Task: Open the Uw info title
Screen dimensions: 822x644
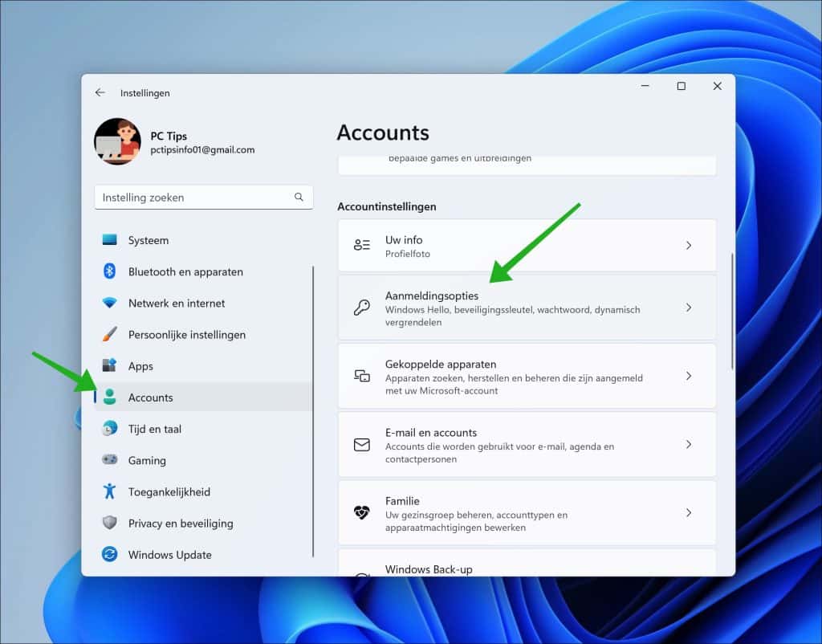Action: point(404,239)
